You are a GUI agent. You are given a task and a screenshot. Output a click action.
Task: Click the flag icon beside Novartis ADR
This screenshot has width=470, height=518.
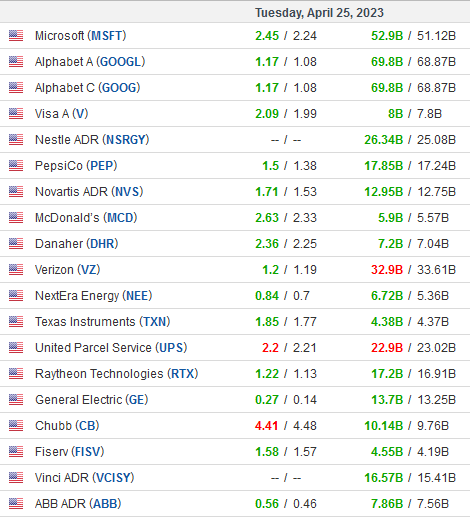16,192
